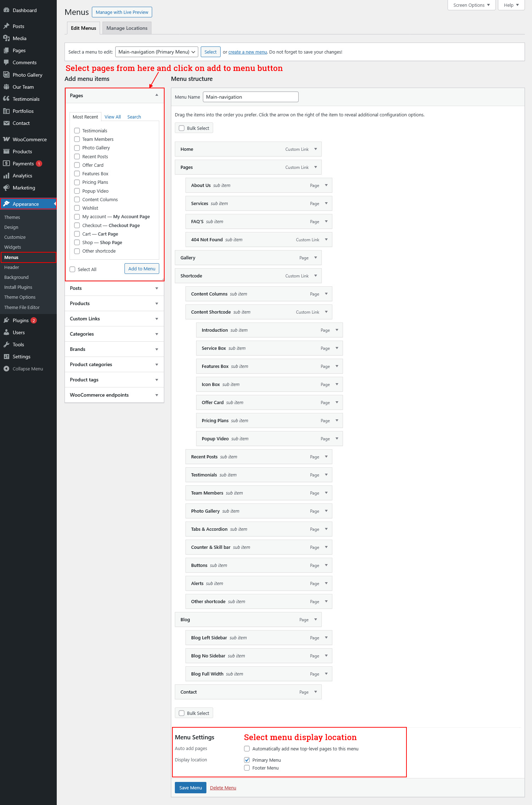The height and width of the screenshot is (805, 532).
Task: Click the Tools wrench icon
Action: 6,344
